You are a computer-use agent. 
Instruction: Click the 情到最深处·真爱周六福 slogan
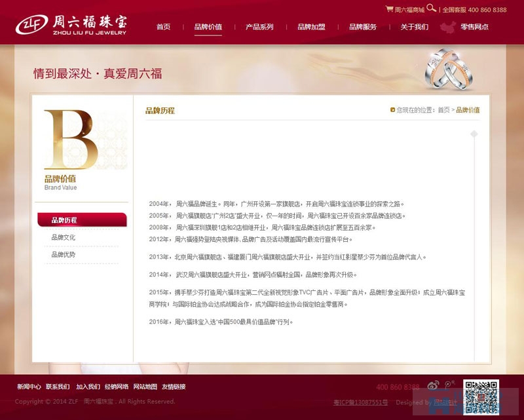pos(98,73)
